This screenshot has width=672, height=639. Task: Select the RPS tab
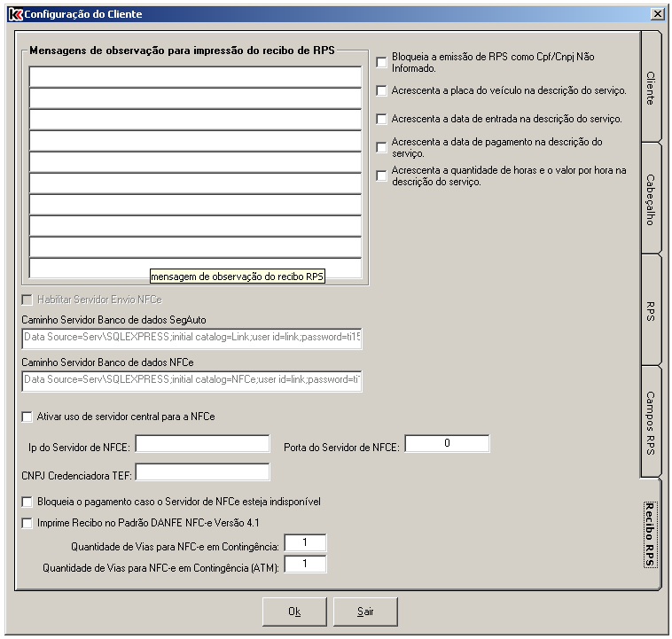[650, 310]
